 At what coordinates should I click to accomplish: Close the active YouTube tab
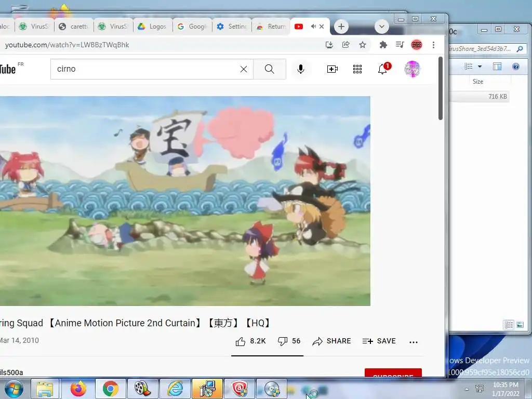322,26
